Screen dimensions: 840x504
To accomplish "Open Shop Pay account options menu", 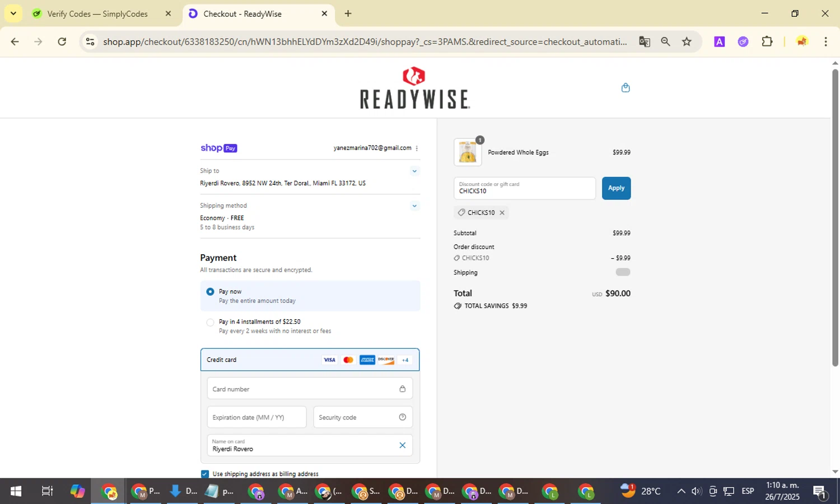I will point(417,148).
